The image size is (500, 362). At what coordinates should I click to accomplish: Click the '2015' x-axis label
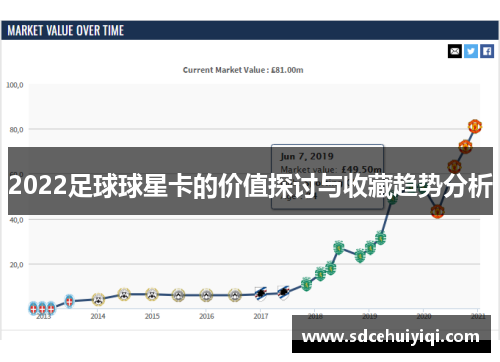(x=152, y=316)
